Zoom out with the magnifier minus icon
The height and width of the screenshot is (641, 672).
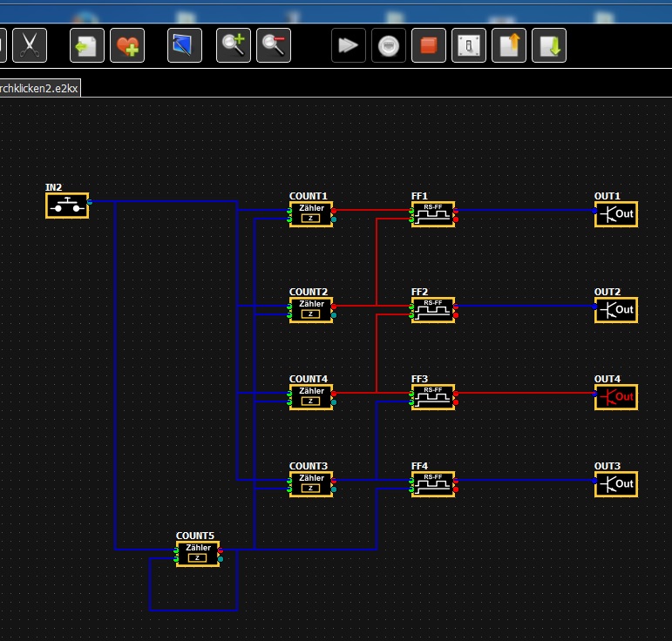[274, 45]
